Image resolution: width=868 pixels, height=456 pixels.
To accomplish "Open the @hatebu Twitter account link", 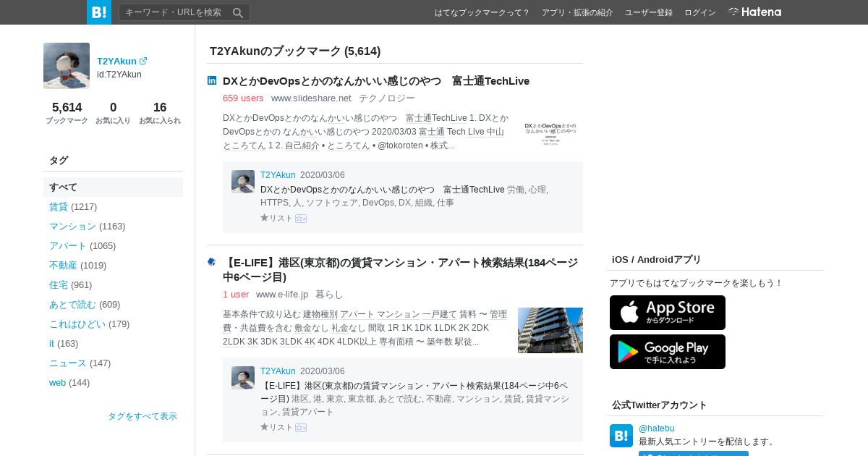I will pos(657,428).
